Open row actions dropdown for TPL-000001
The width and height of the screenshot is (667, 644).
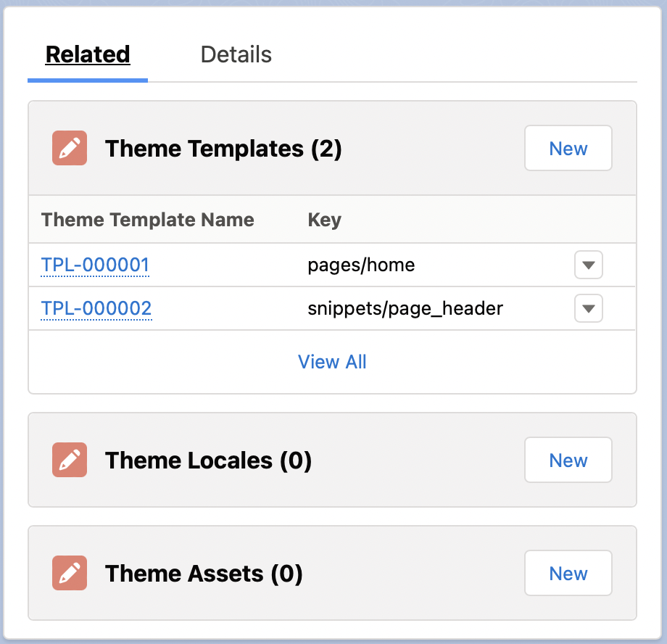tap(588, 265)
